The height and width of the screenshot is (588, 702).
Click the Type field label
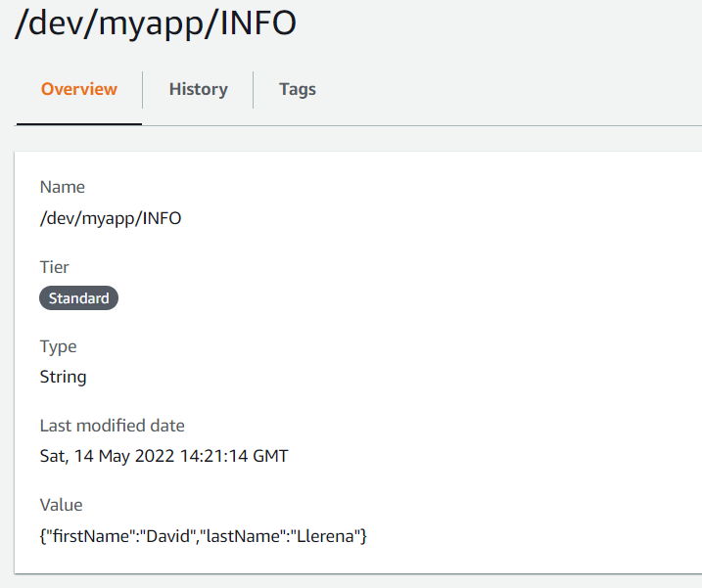click(x=58, y=346)
